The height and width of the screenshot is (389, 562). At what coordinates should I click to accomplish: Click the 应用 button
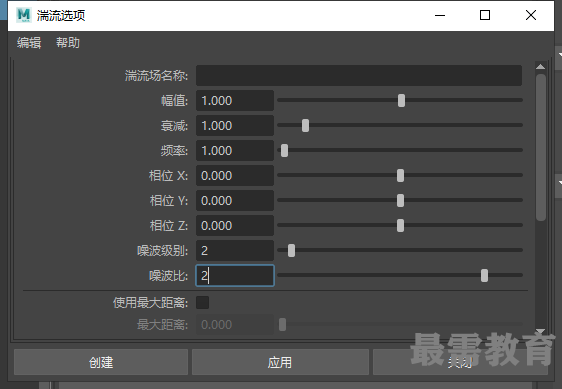(280, 362)
